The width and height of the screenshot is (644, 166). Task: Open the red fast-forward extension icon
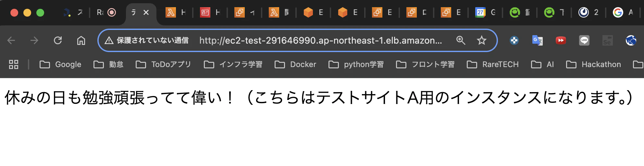coord(561,40)
